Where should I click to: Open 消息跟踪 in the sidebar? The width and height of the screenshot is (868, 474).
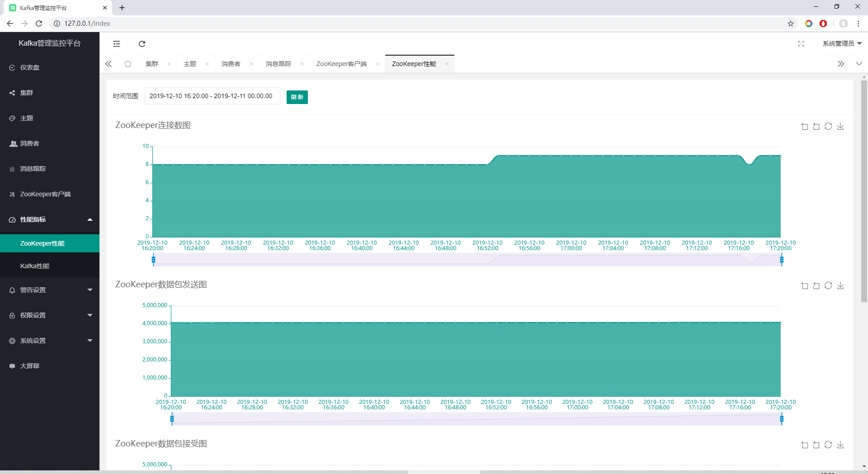pyautogui.click(x=50, y=169)
